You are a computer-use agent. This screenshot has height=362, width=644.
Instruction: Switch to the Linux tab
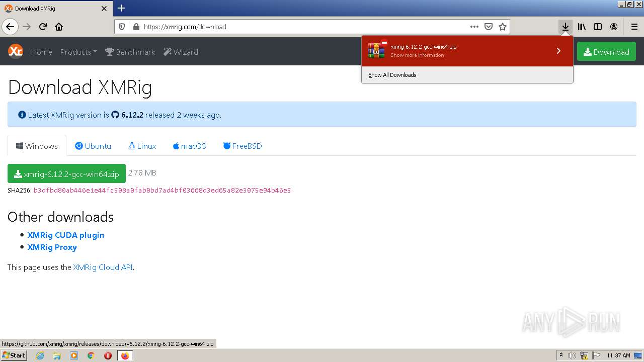[142, 146]
